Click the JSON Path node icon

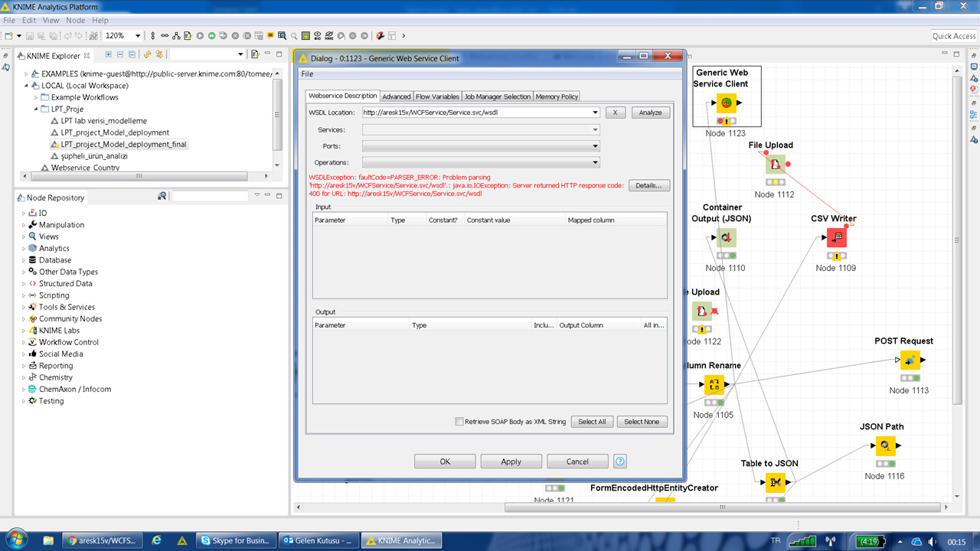885,445
